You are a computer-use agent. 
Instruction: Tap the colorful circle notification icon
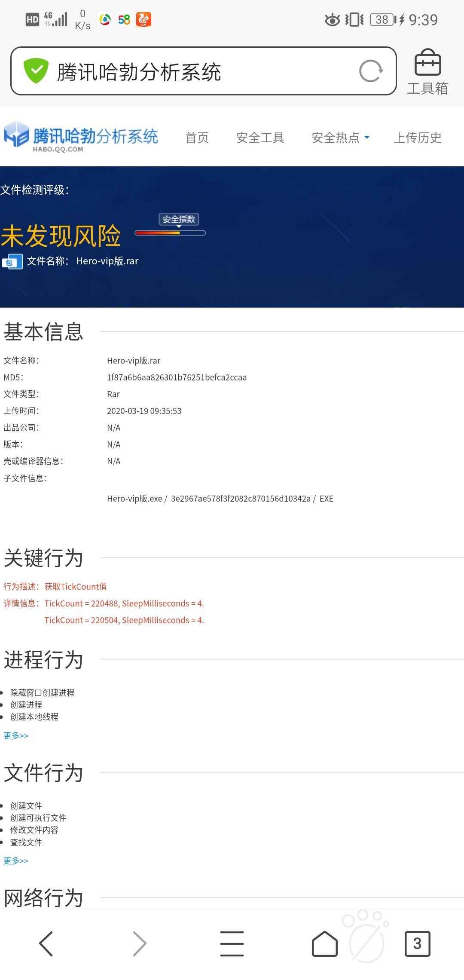(x=105, y=19)
